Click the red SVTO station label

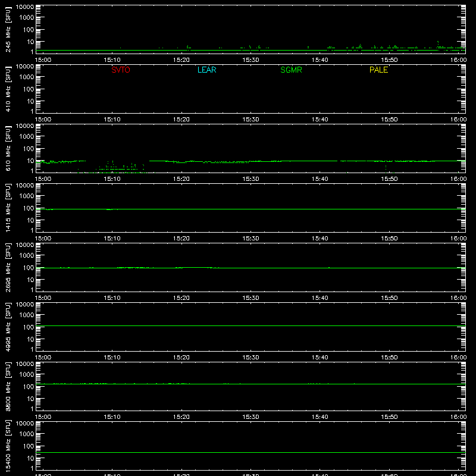click(121, 70)
